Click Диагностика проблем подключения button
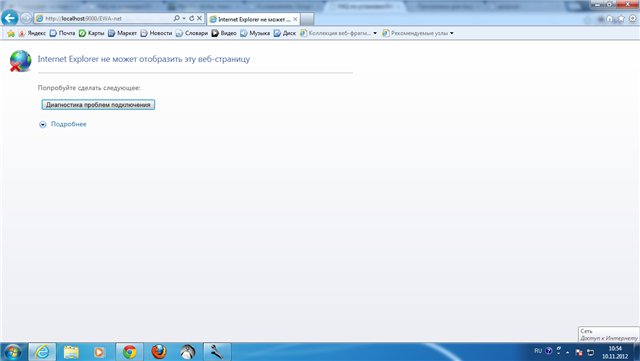This screenshot has width=640, height=361. point(98,105)
